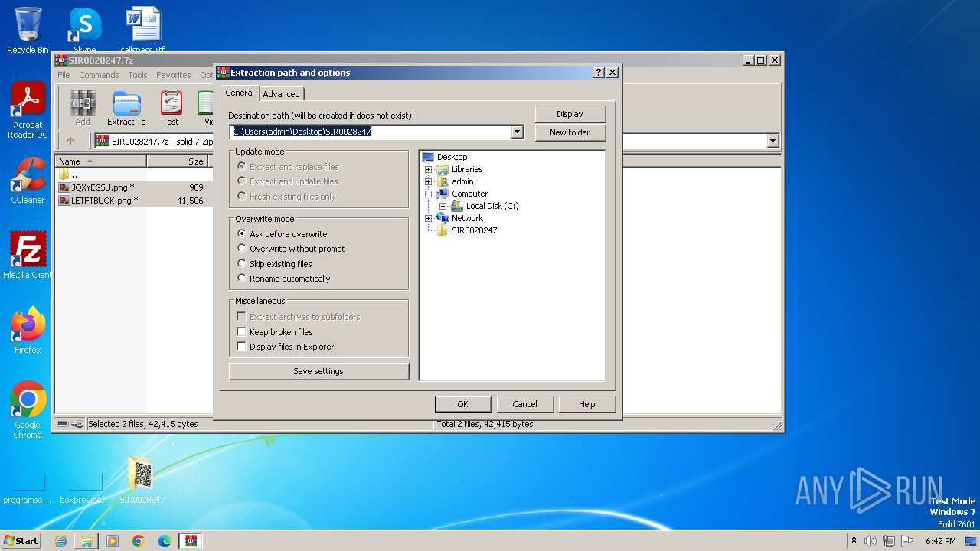Select Desktop in the folder tree
The image size is (980, 551).
tap(445, 157)
